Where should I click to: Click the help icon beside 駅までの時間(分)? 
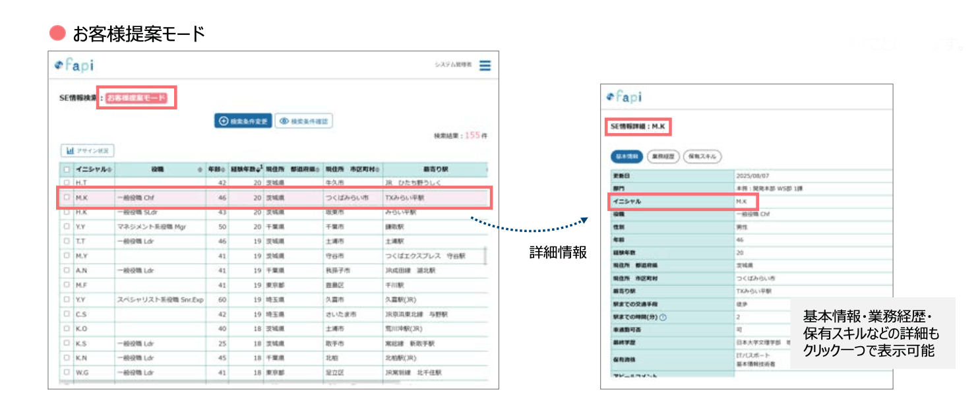[x=663, y=317]
